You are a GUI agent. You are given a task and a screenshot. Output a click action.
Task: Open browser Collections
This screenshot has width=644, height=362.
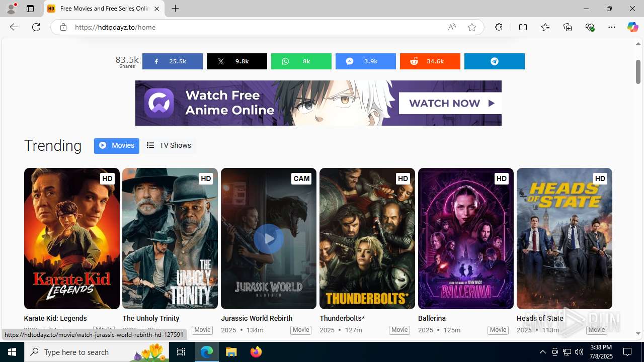(568, 27)
